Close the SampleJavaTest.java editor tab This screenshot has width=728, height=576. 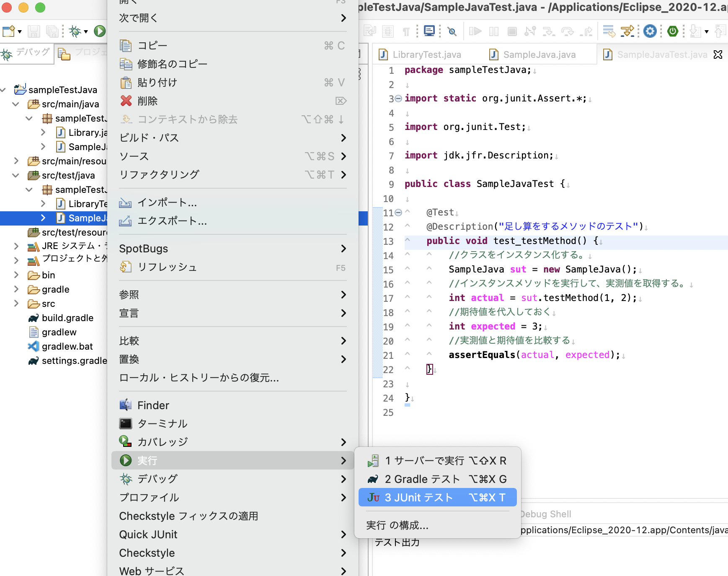point(718,54)
